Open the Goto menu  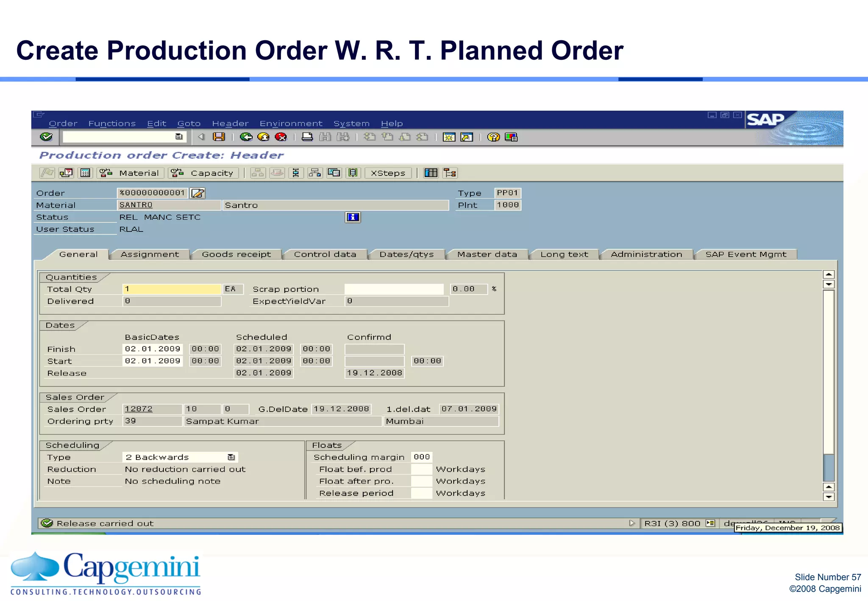tap(189, 123)
